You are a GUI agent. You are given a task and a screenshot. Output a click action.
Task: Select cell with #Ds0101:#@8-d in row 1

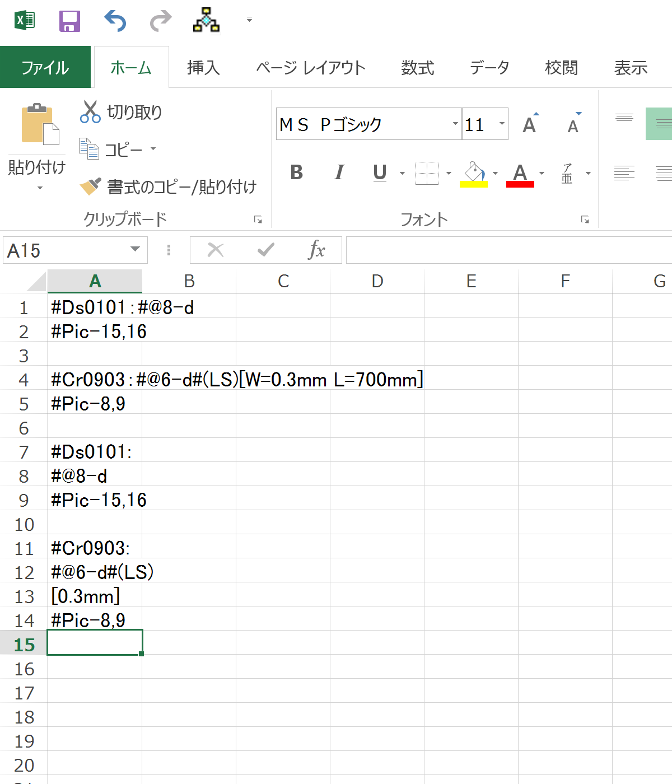point(95,307)
